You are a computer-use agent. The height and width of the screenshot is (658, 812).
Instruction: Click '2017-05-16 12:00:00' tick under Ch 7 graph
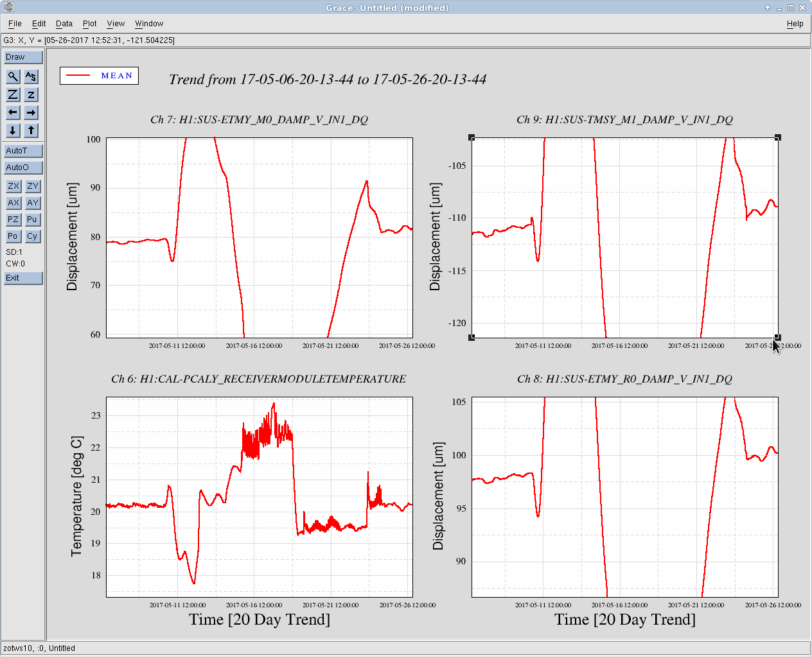point(254,345)
